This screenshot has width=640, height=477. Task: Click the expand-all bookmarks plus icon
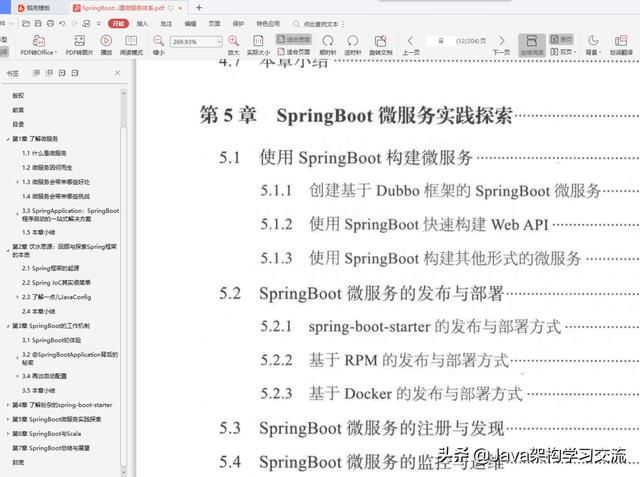62,73
